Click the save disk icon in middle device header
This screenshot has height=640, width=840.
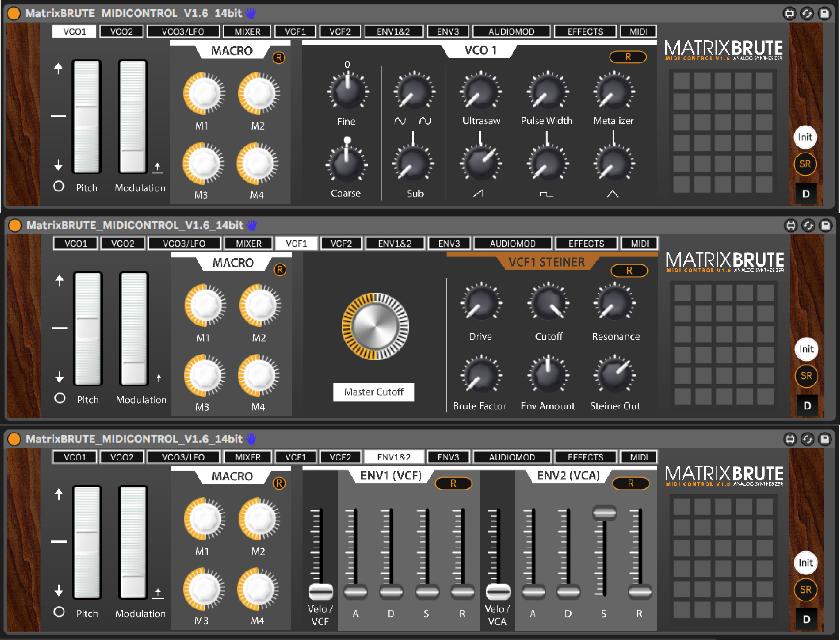pos(826,226)
